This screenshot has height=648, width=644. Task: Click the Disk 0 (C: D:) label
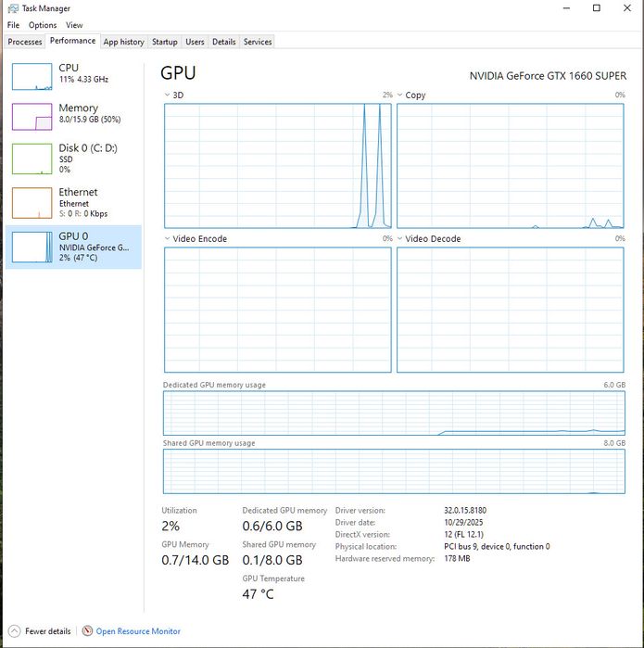click(x=88, y=148)
